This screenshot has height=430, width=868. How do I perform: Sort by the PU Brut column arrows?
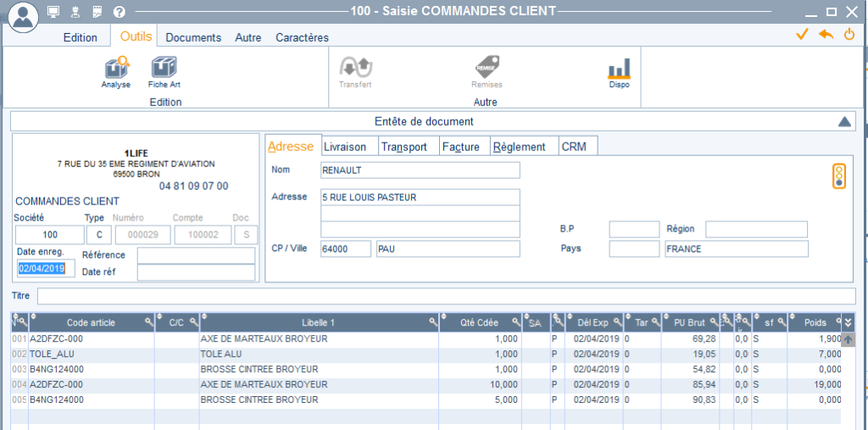(665, 317)
